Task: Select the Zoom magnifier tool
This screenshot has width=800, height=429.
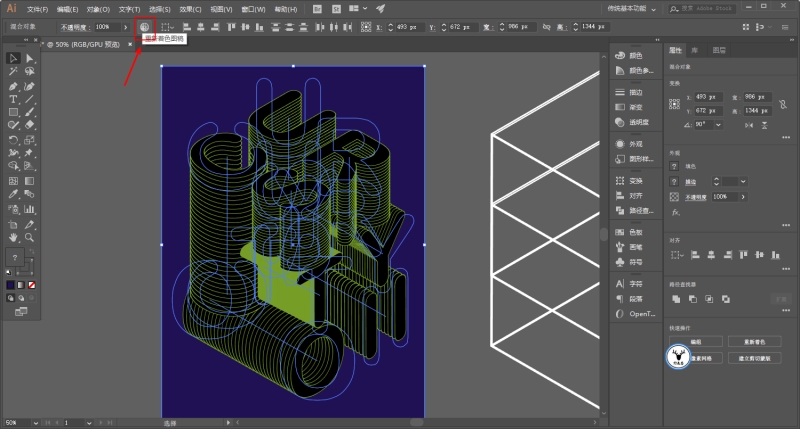Action: click(30, 238)
